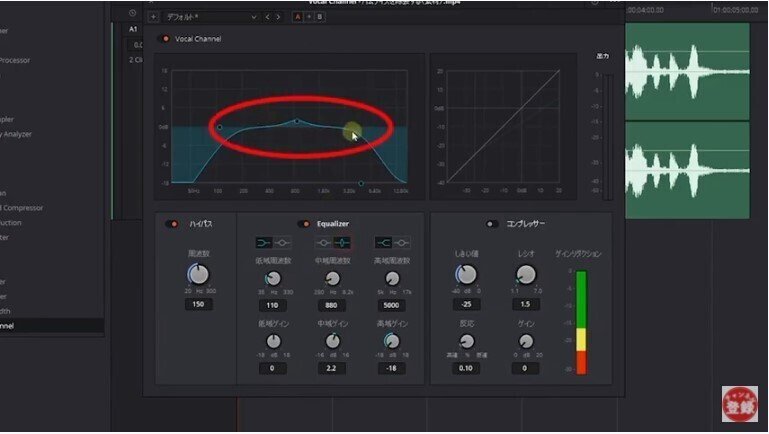Select the A1 track header label
The height and width of the screenshot is (434, 769).
pyautogui.click(x=133, y=29)
